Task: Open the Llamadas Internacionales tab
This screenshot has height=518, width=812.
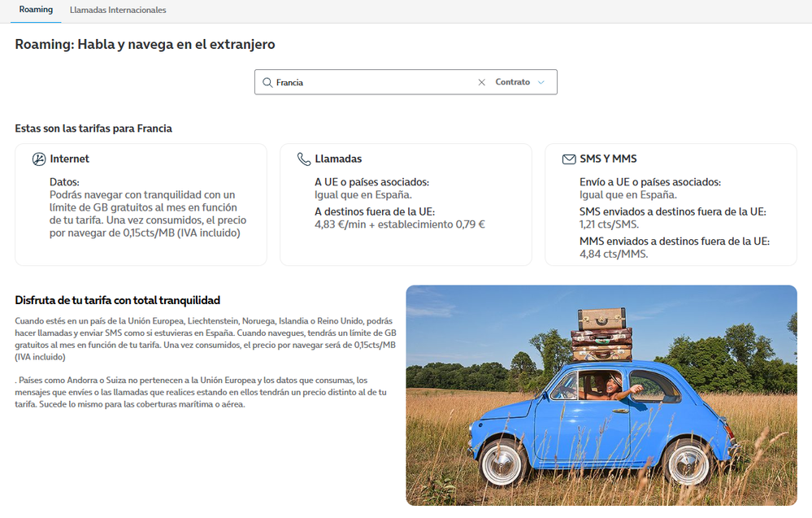Action: click(118, 11)
